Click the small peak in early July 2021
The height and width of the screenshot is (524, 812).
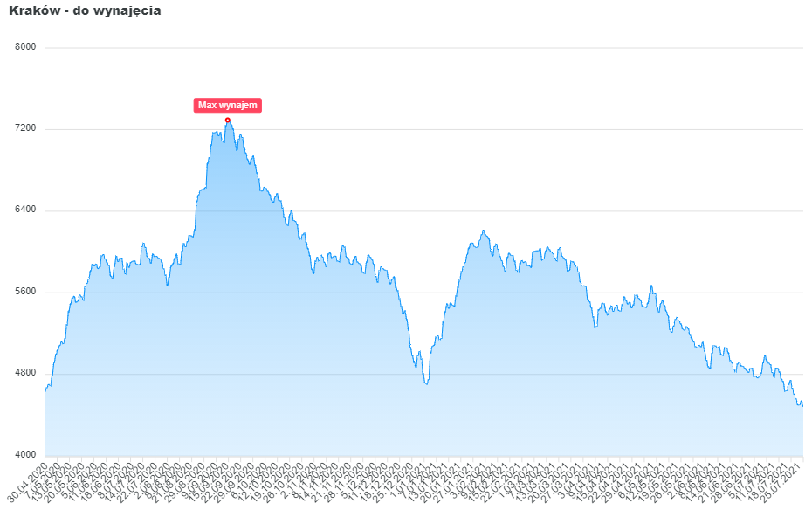coord(765,355)
